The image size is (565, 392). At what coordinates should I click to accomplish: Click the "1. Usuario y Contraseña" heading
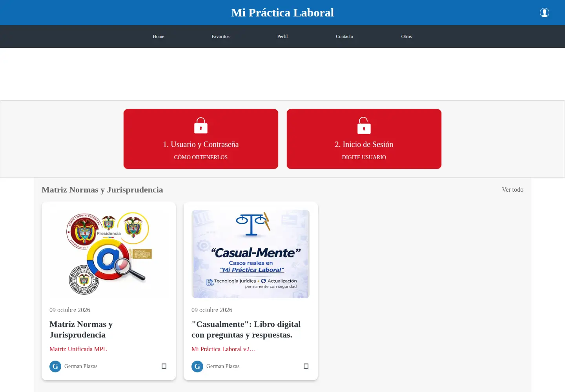(201, 145)
